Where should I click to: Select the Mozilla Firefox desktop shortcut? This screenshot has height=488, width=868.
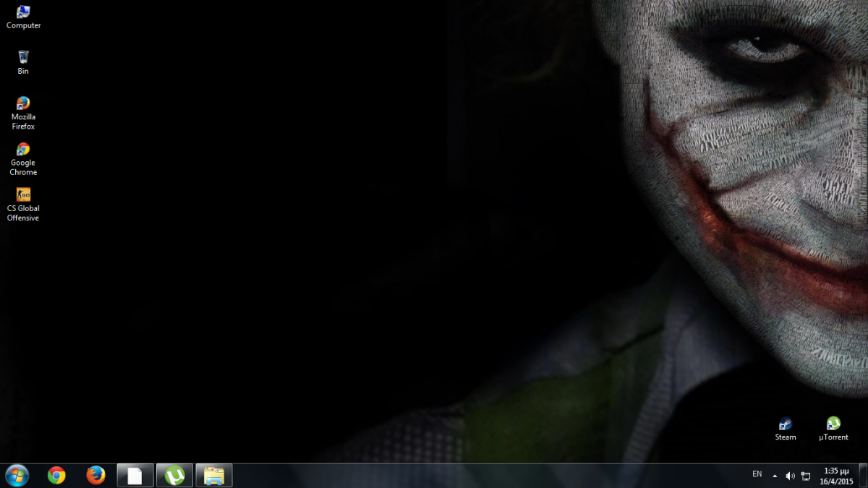click(x=23, y=113)
